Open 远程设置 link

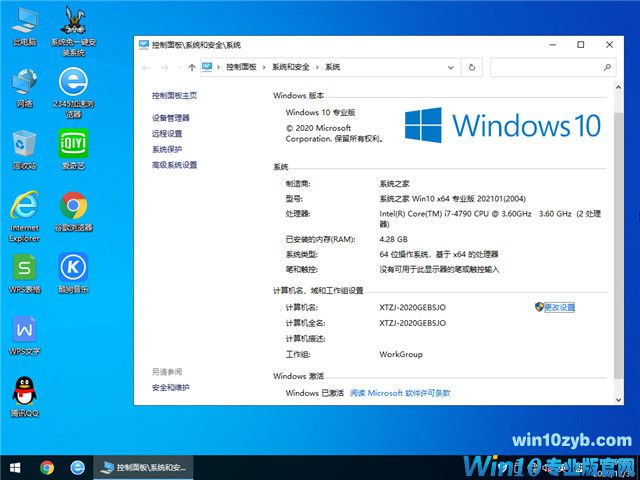167,133
